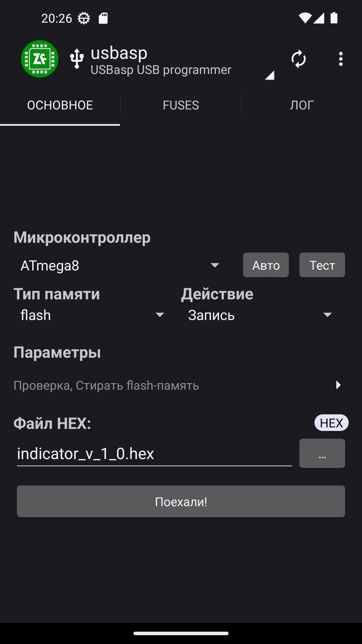Screen dimensions: 362x644
Task: Tap the USB connection icon beside usbasp
Action: tap(77, 59)
